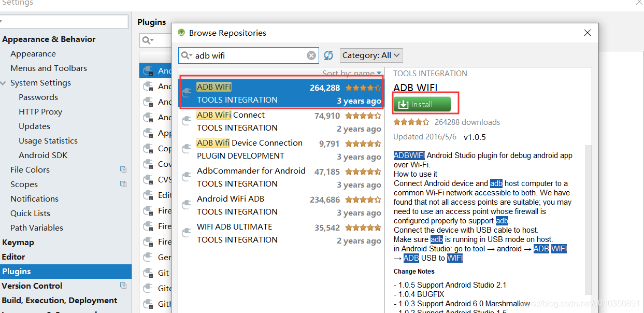Select the ADB WIFI plugin row
Viewport: 644px width, 313px height.
point(281,94)
